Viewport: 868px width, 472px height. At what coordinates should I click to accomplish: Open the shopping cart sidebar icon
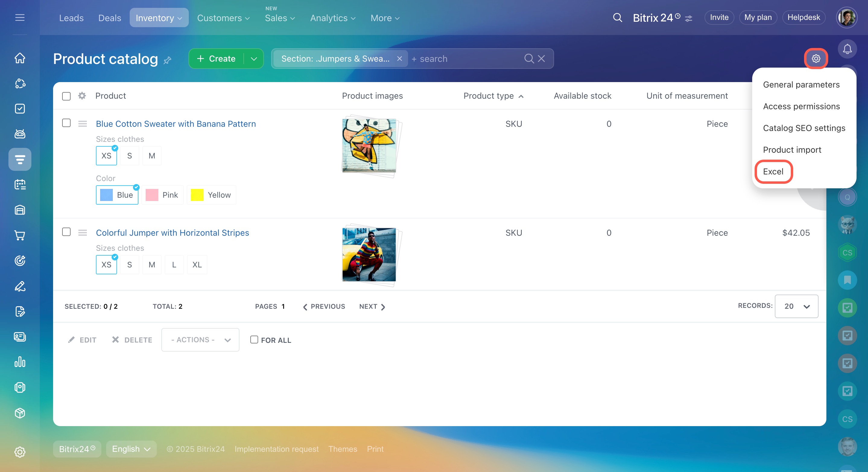tap(20, 235)
